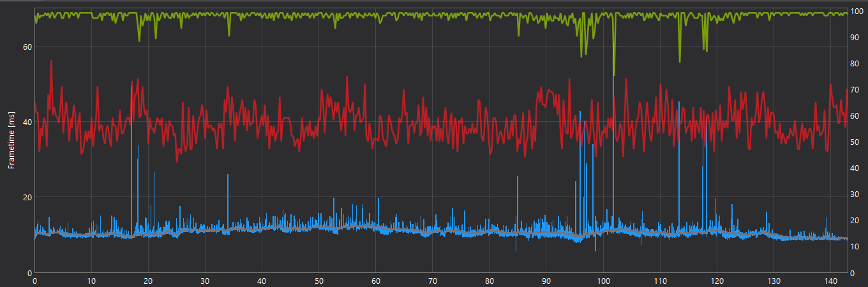The width and height of the screenshot is (868, 287).
Task: Click the 80 label on the bottom time axis
Action: tap(490, 281)
